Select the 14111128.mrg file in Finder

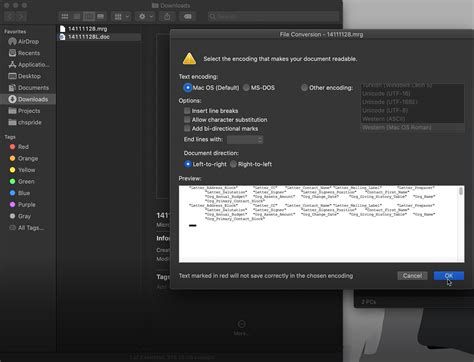(x=100, y=29)
